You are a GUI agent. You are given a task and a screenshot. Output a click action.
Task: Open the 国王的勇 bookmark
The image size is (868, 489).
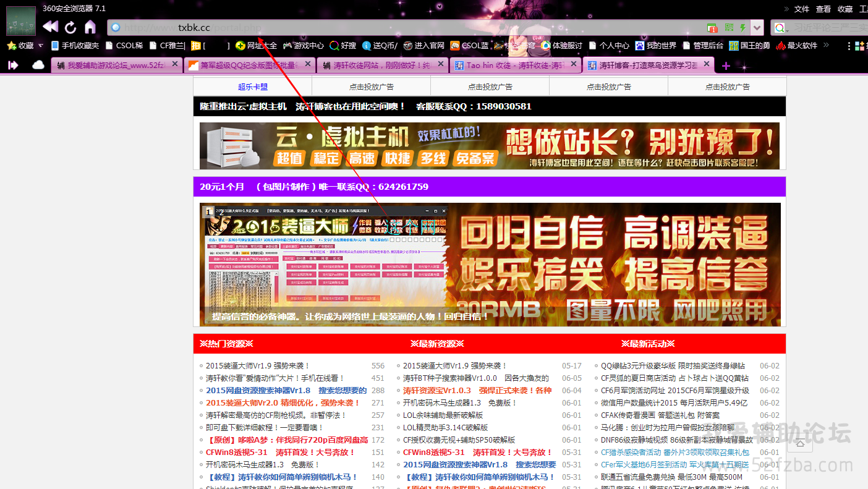[750, 46]
